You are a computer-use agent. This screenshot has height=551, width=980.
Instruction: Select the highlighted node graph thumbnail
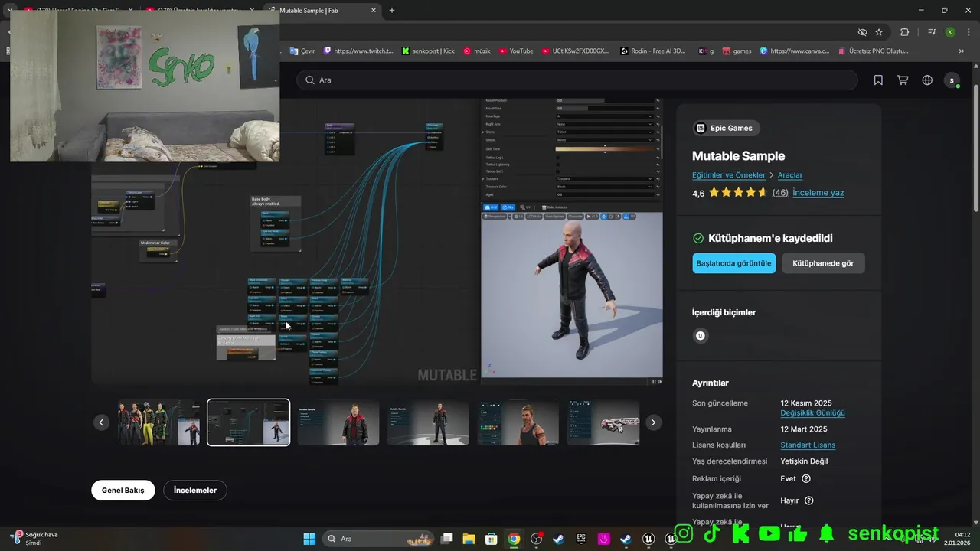(249, 422)
